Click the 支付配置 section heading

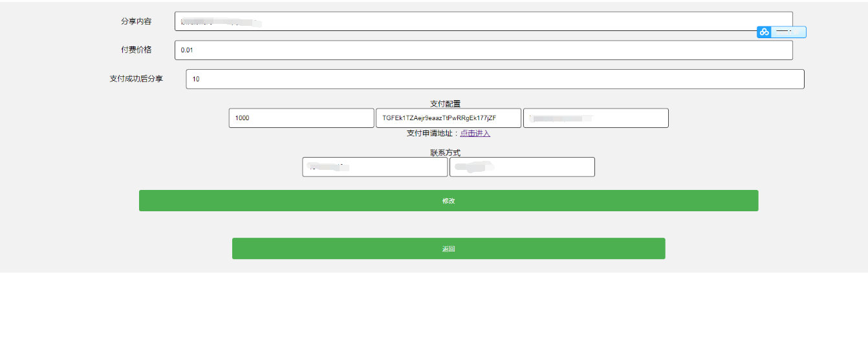tap(445, 103)
